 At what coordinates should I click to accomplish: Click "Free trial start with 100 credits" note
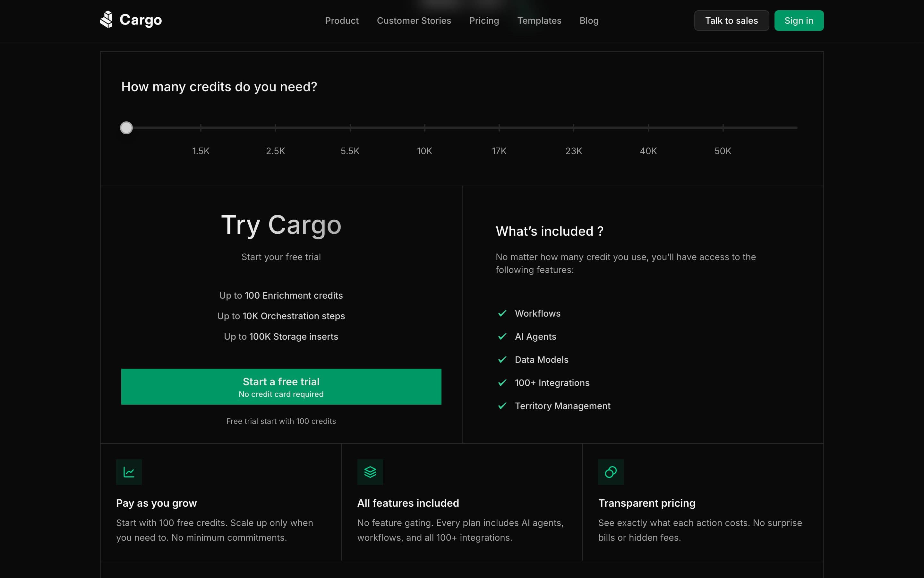click(x=281, y=421)
